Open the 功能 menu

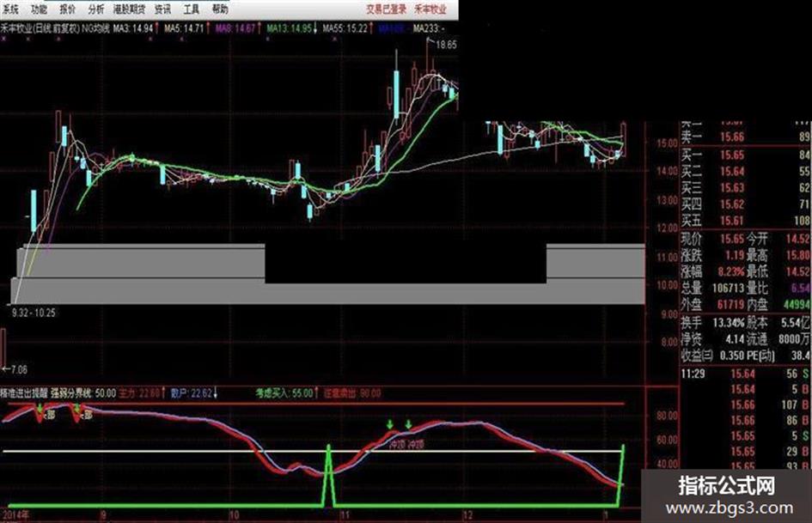pyautogui.click(x=39, y=9)
